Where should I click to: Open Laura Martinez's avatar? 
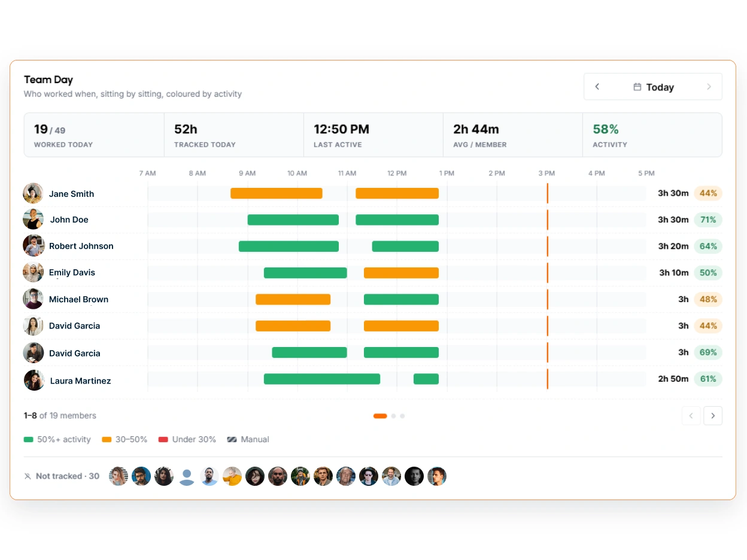(34, 380)
